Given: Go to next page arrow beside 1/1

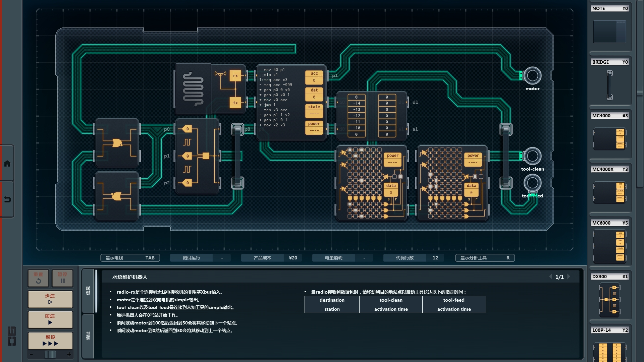Looking at the screenshot, I should (569, 277).
